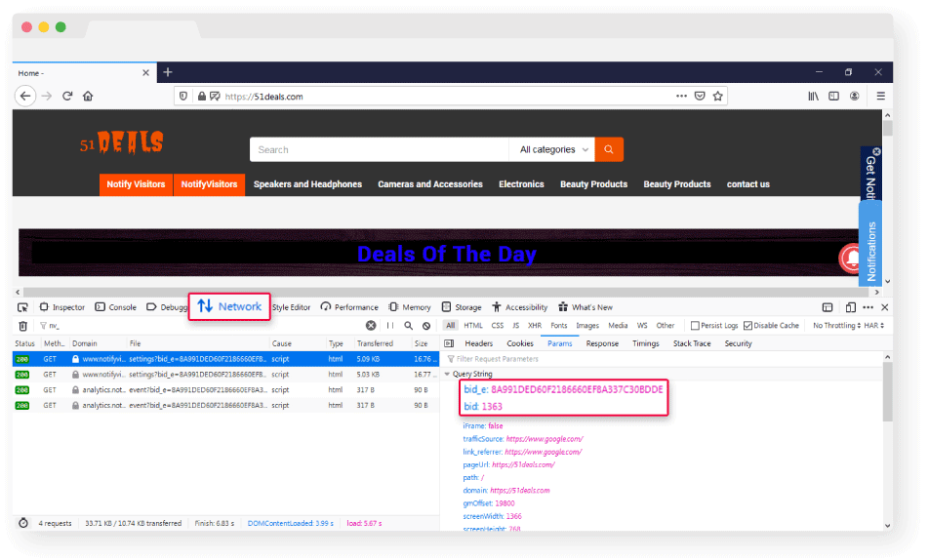
Task: Click the orange search magnifier button
Action: [609, 149]
